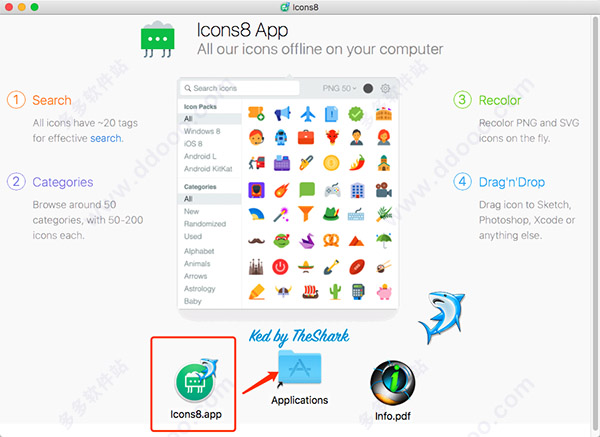Open the Animals category

[x=197, y=264]
